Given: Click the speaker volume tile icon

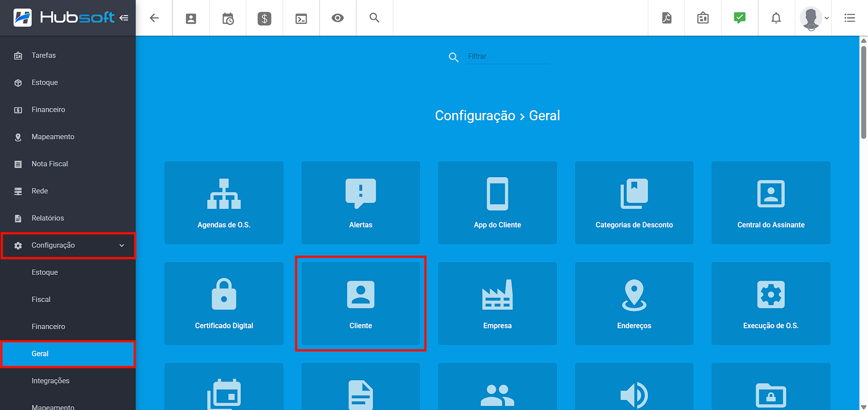Looking at the screenshot, I should click(634, 396).
